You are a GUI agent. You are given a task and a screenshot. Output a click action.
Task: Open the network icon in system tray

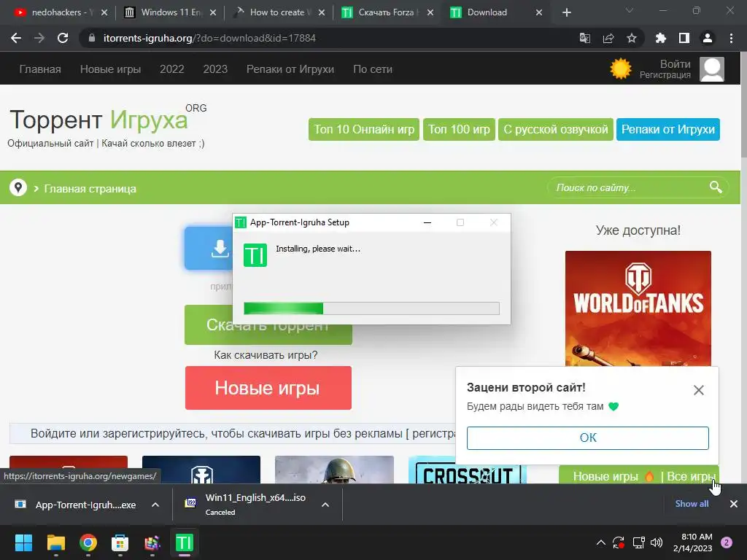pyautogui.click(x=638, y=542)
